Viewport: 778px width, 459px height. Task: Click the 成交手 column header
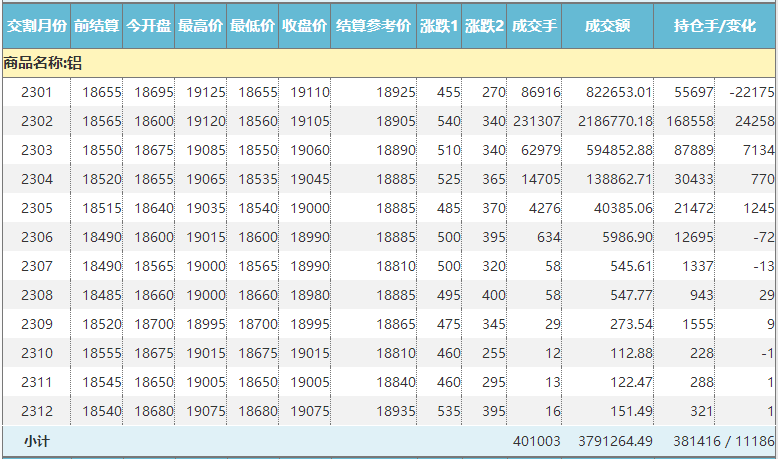pos(532,25)
